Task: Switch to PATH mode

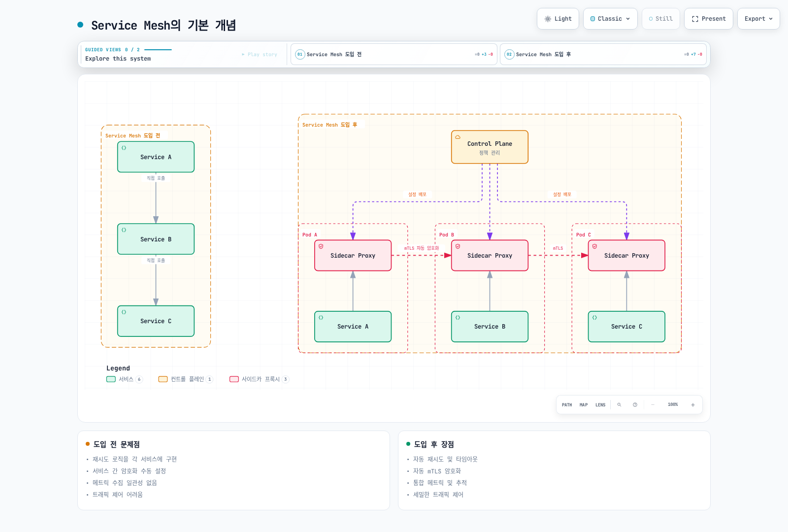Action: tap(567, 405)
